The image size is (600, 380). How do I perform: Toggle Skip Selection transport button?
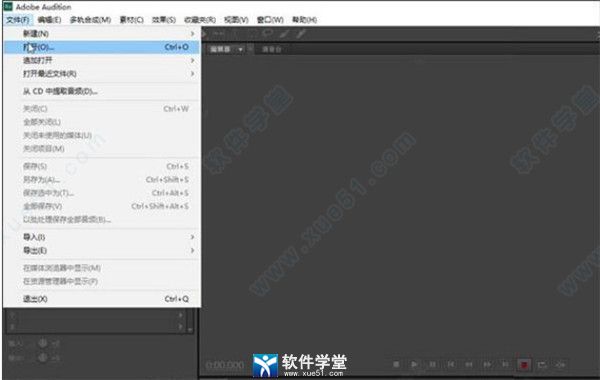tap(560, 364)
